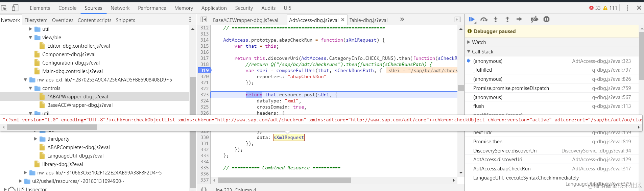Screen dimensions: 644x191
Task: Hide the debugger sidebar icon
Action: pyautogui.click(x=458, y=20)
